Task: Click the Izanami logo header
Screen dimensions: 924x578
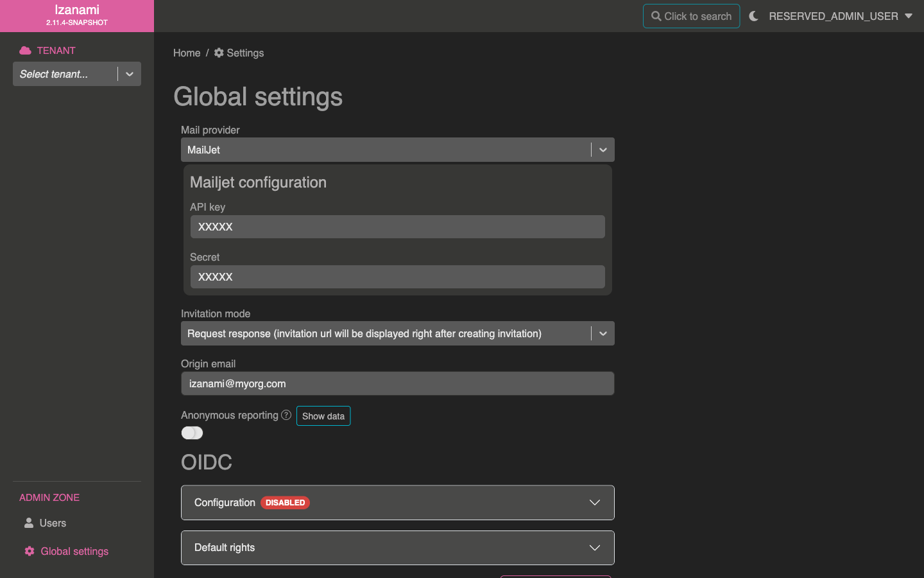Action: pos(77,15)
